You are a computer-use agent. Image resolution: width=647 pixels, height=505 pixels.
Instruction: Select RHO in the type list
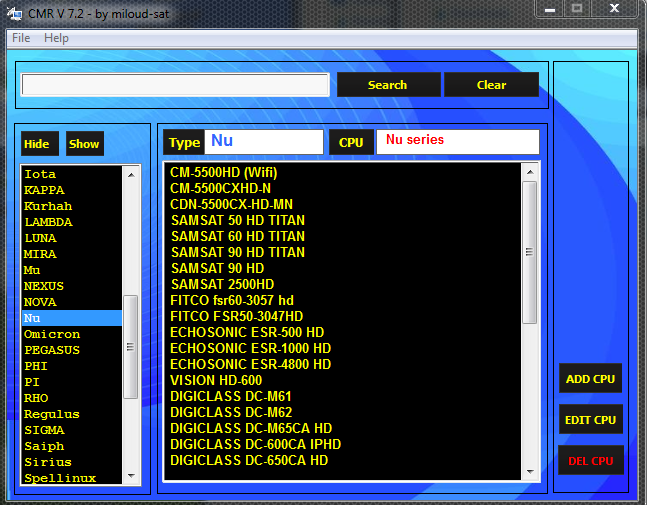point(72,398)
